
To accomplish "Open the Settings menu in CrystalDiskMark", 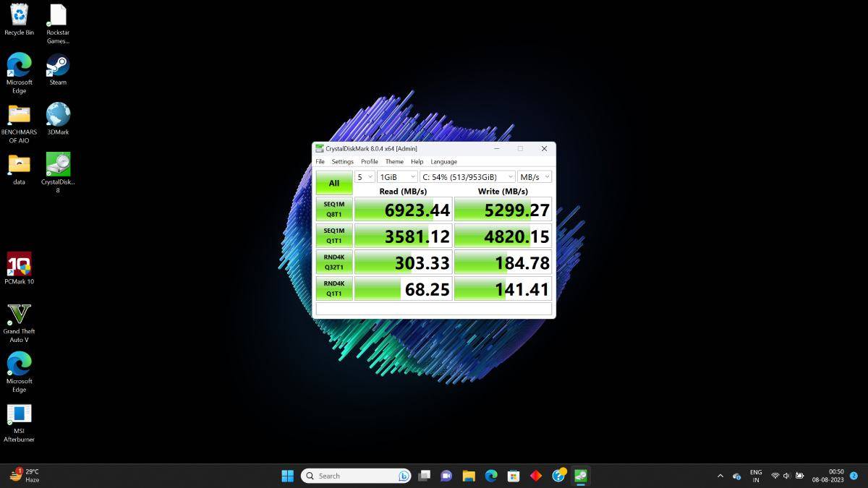I will 343,162.
